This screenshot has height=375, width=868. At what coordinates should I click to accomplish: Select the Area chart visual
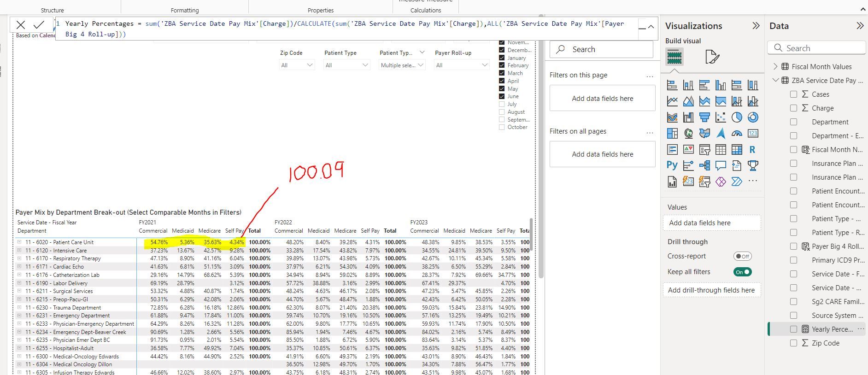coord(688,101)
